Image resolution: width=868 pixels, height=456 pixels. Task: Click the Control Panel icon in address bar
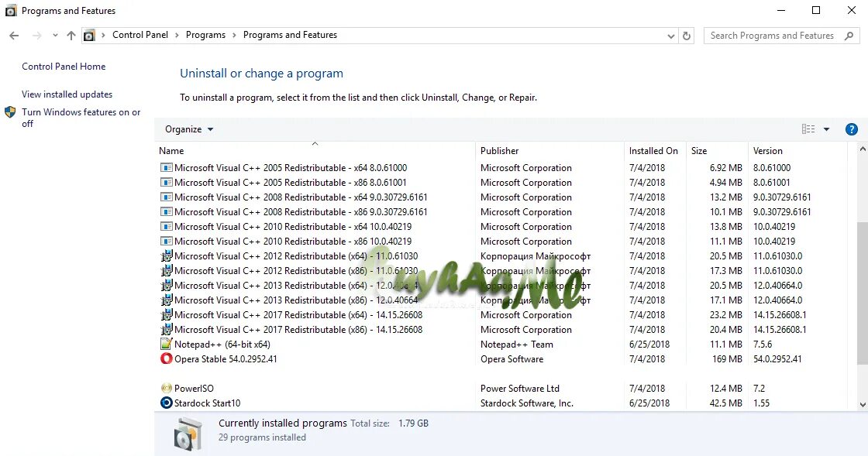pyautogui.click(x=88, y=36)
